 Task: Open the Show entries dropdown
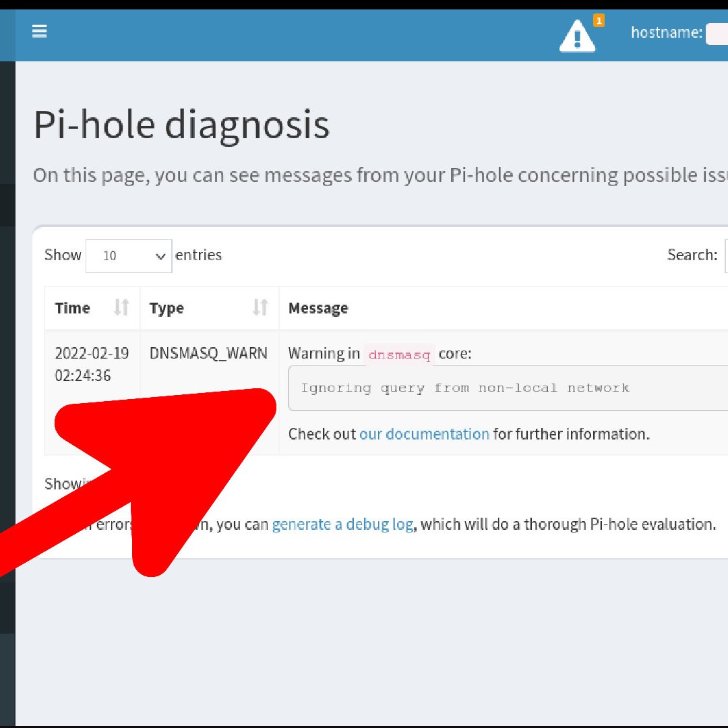coord(129,256)
